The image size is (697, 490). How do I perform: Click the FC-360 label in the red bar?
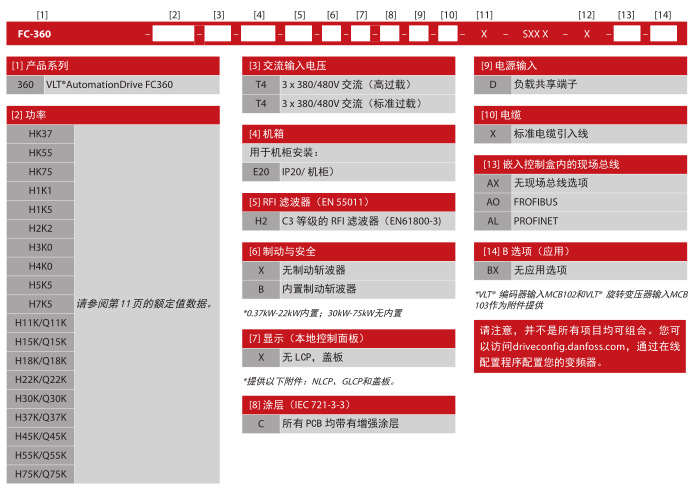(34, 34)
